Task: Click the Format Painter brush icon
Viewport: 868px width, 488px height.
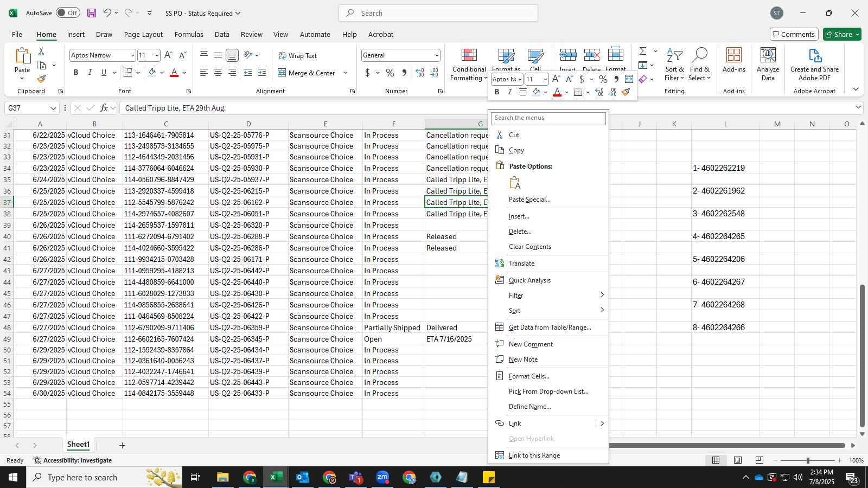Action: click(41, 79)
